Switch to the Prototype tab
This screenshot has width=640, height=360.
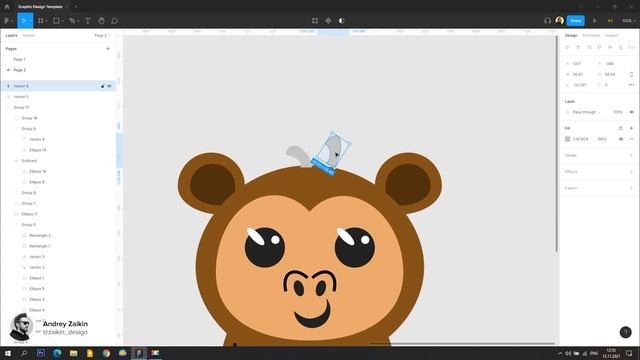[591, 36]
